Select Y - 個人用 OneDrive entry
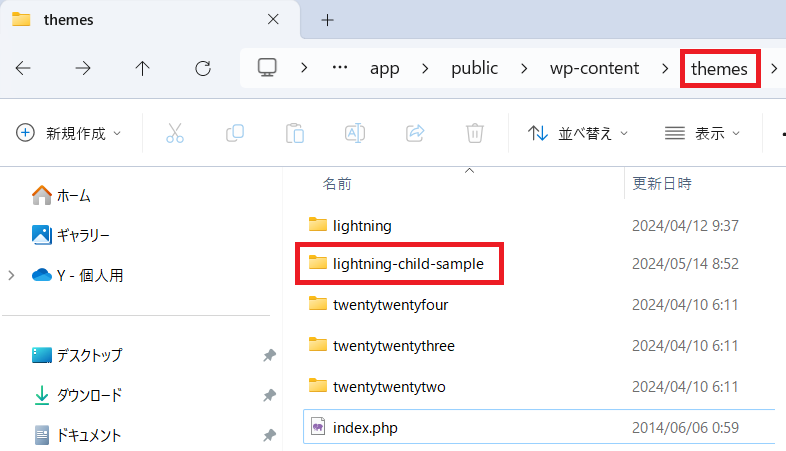 [x=77, y=275]
